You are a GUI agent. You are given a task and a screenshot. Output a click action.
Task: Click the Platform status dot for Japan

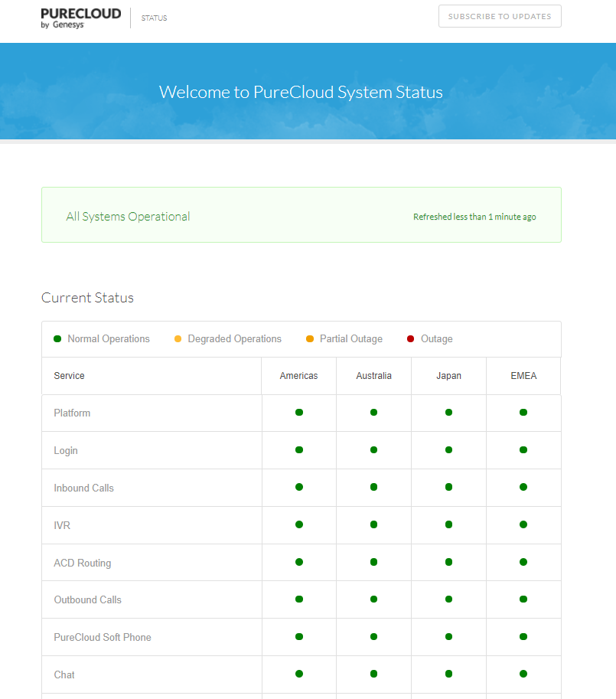[448, 413]
